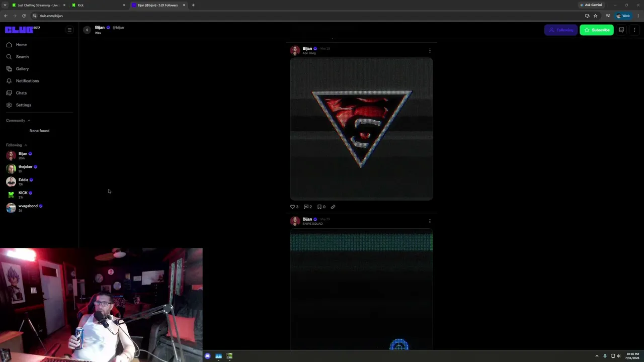Ask Gemini from the title bar

coord(591,5)
